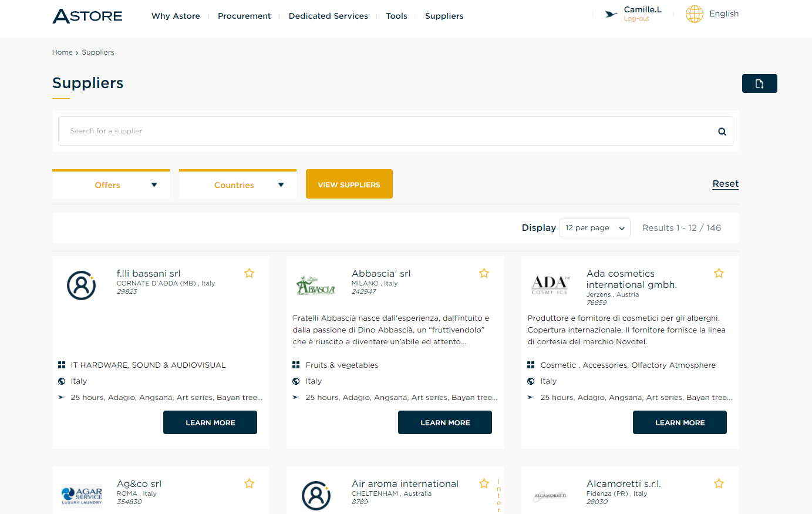Click the Astore logo
The height and width of the screenshot is (514, 812).
[87, 16]
